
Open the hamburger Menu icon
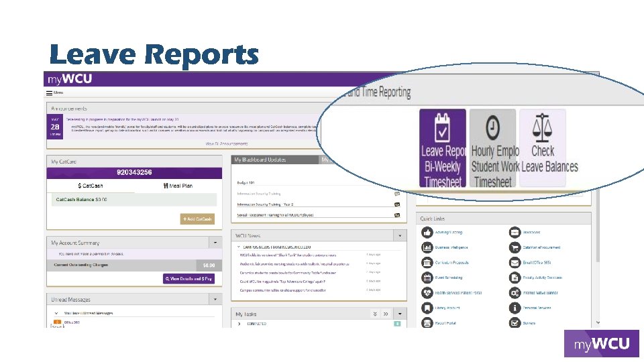coord(49,93)
